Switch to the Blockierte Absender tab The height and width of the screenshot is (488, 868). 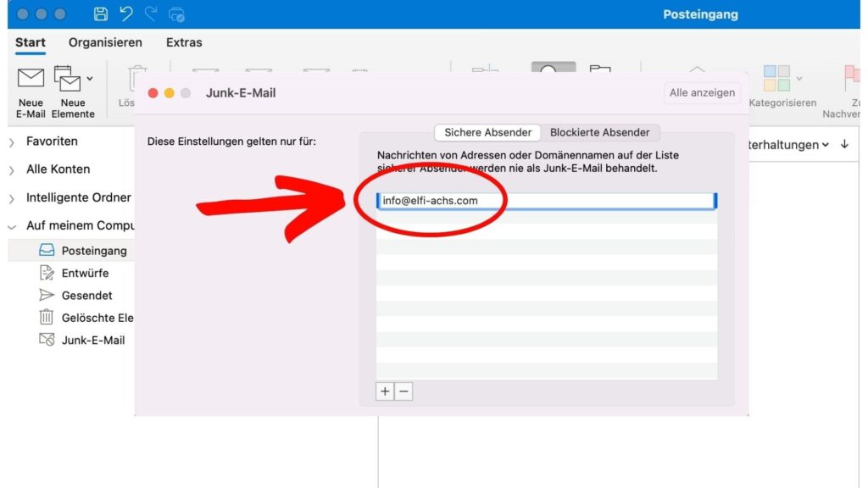tap(599, 132)
